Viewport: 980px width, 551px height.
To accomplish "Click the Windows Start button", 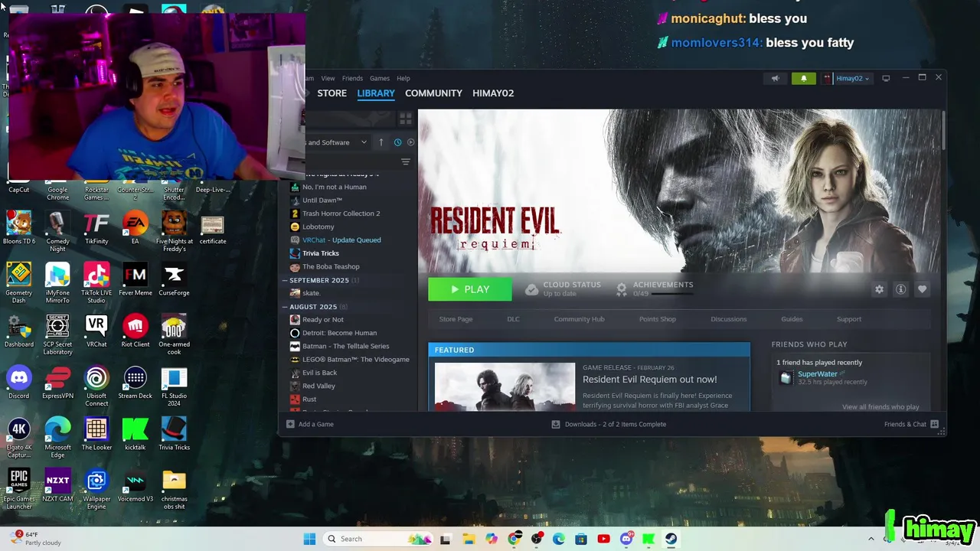I will coord(309,539).
